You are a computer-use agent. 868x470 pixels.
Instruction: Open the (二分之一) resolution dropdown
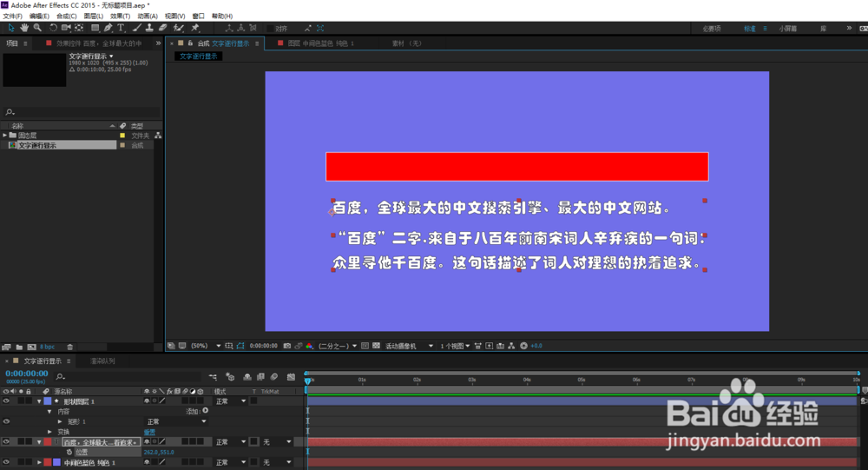(x=337, y=346)
